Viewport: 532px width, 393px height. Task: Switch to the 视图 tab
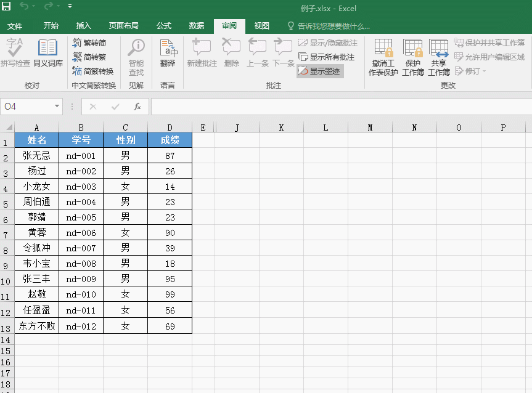tap(261, 26)
